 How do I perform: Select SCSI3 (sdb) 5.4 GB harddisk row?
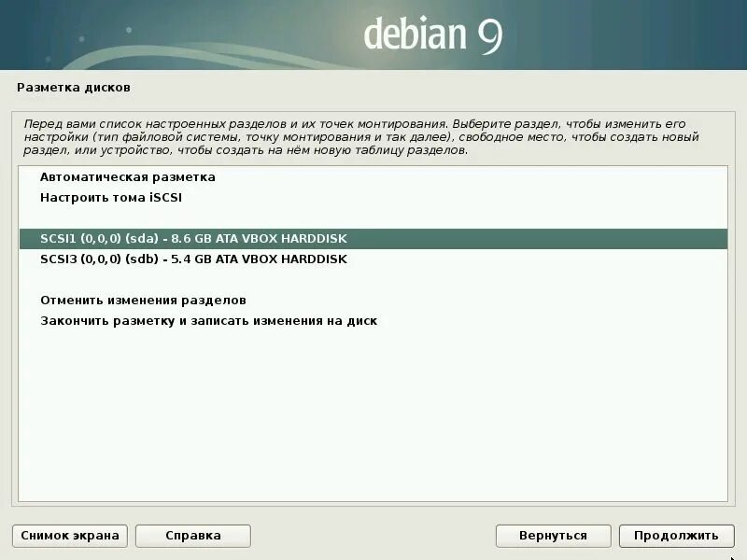(373, 259)
